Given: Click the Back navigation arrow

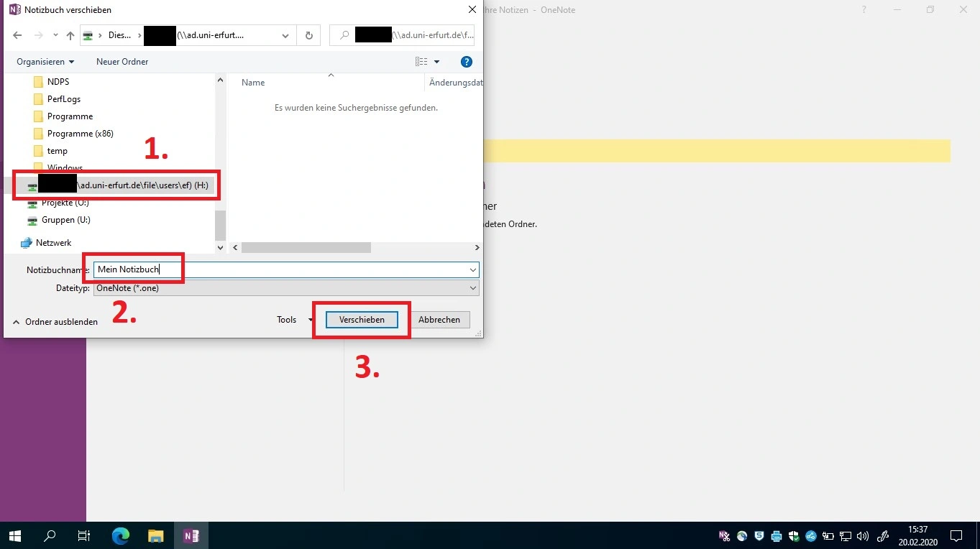Looking at the screenshot, I should 17,35.
